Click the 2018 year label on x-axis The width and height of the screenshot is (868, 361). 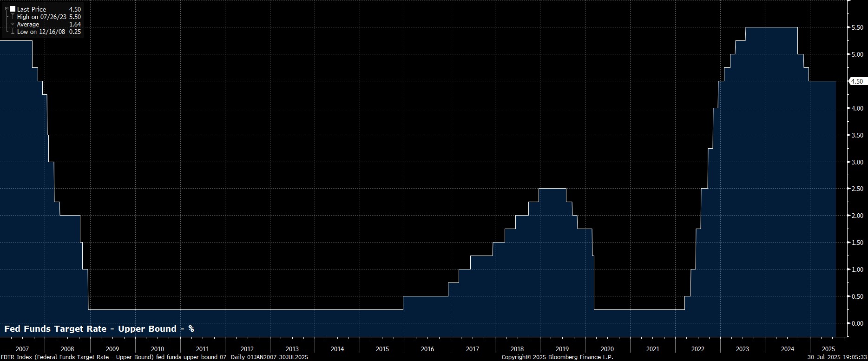(517, 349)
